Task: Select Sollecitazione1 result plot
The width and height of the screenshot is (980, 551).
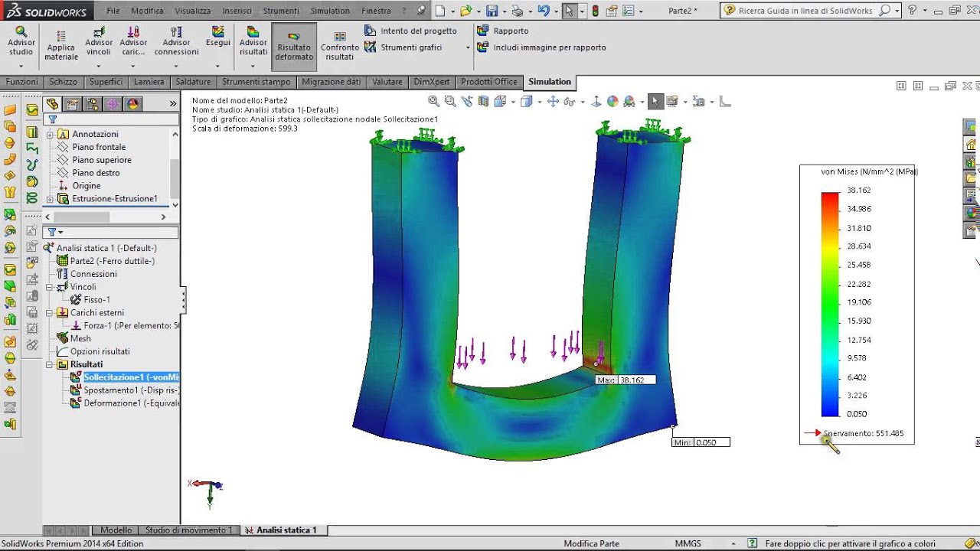Action: (x=123, y=377)
